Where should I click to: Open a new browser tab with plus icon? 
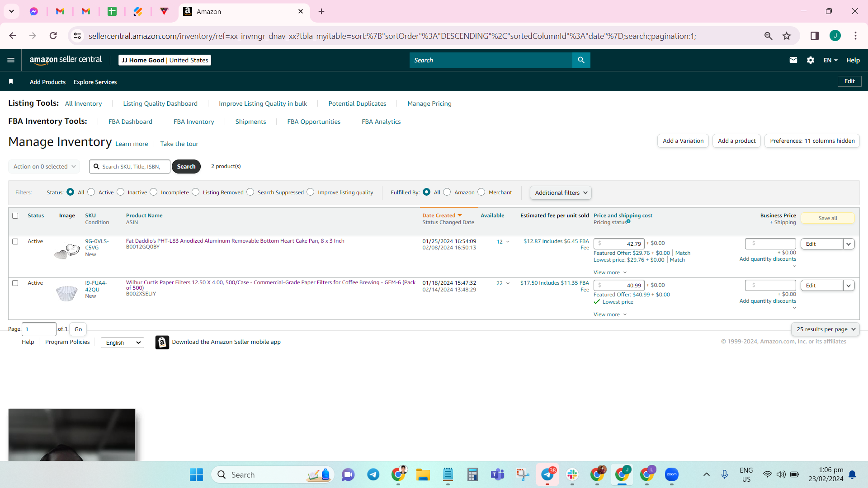pyautogui.click(x=321, y=11)
